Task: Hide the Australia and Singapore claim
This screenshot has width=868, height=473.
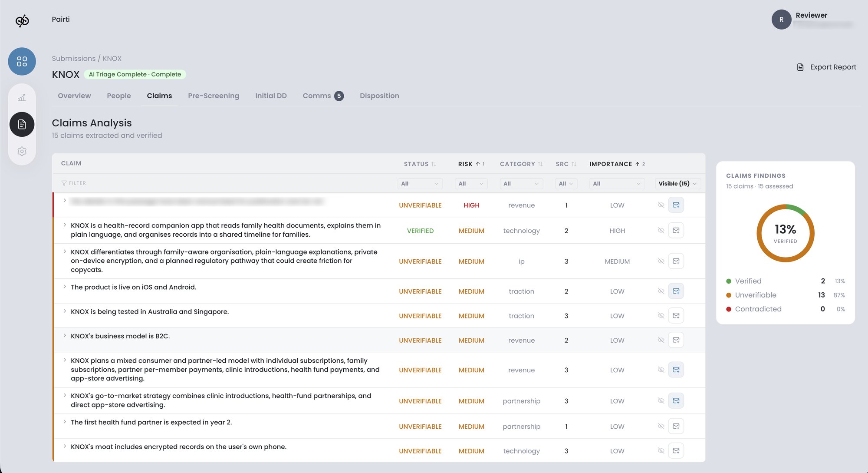Action: pyautogui.click(x=661, y=315)
